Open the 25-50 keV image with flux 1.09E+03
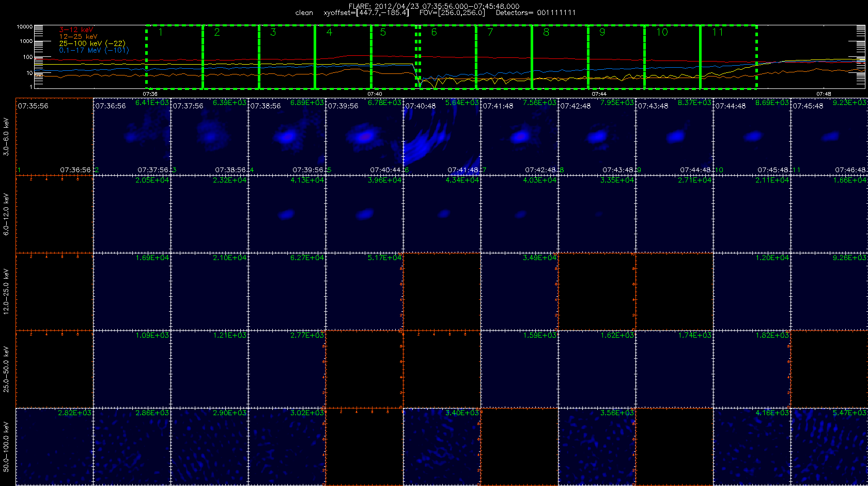 point(132,369)
